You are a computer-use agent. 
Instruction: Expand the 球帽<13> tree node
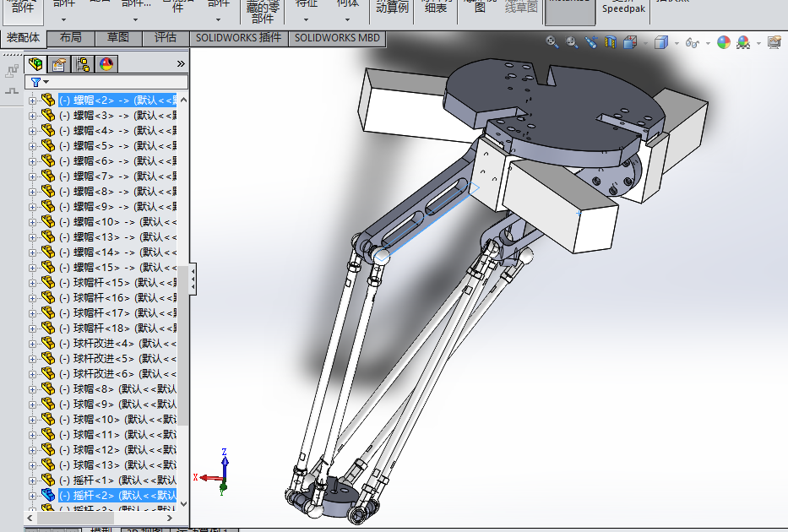point(33,465)
